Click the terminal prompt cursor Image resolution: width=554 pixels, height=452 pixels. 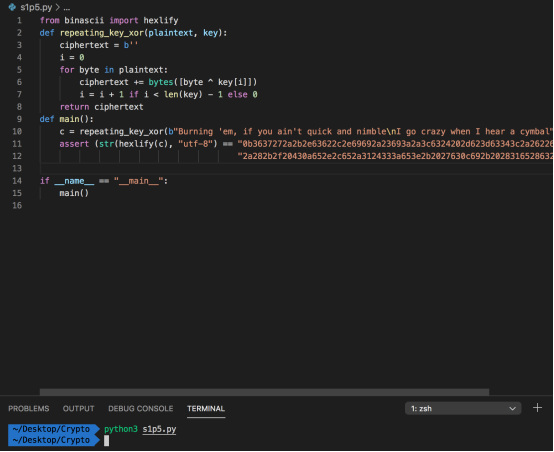106,440
